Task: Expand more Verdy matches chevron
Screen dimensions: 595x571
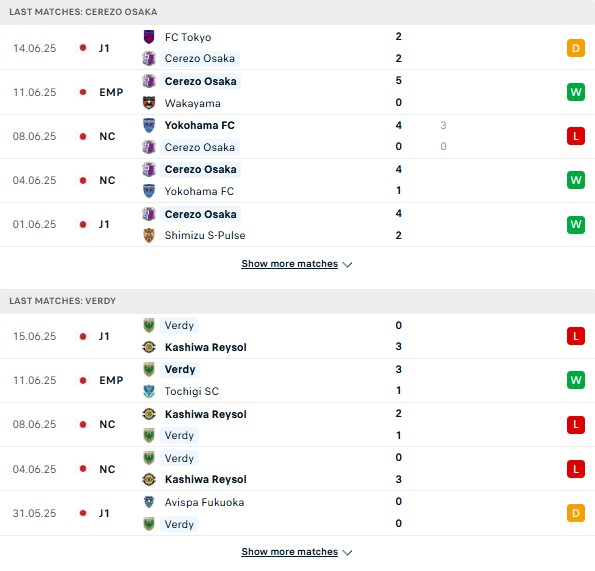Action: (x=347, y=552)
